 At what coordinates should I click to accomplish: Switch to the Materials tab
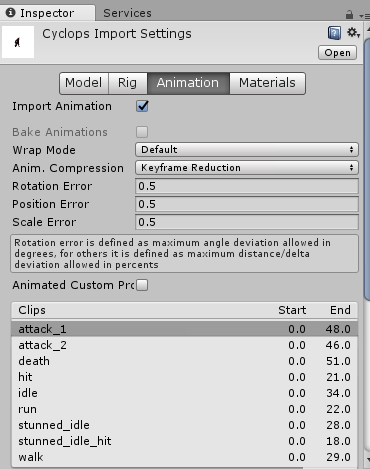pyautogui.click(x=267, y=83)
